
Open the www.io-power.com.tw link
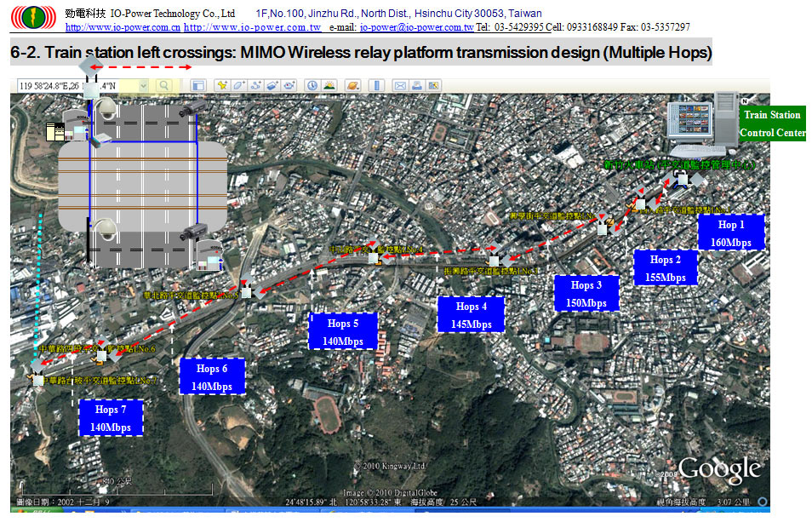click(x=252, y=27)
